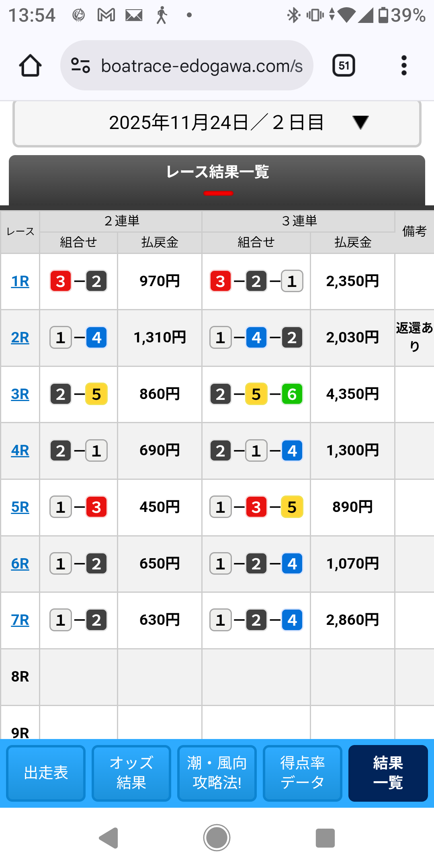Screen dimensions: 434x868
Task: Open the Chrome three-dot overflow menu
Action: [404, 66]
